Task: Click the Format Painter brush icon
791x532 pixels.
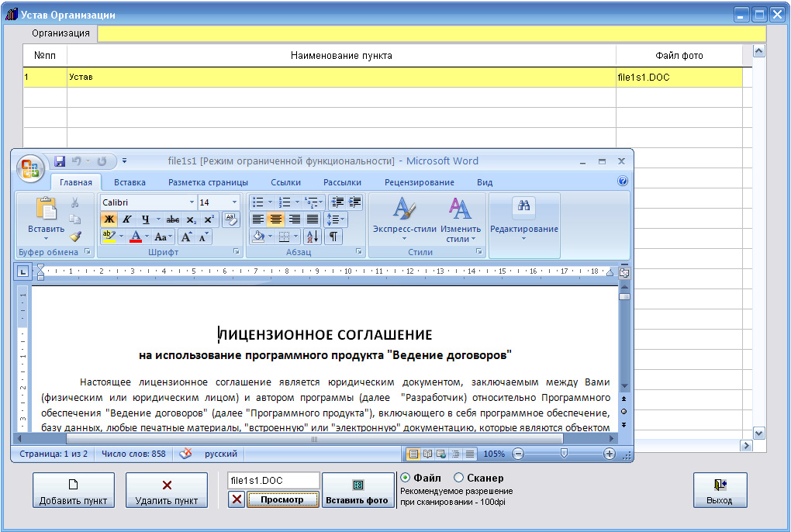Action: (x=75, y=237)
